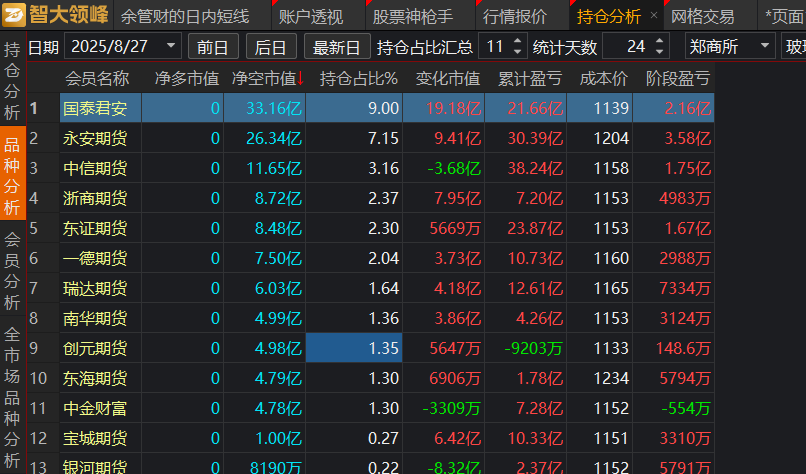Open the 全市场品种分析 sidebar tab

12,397
